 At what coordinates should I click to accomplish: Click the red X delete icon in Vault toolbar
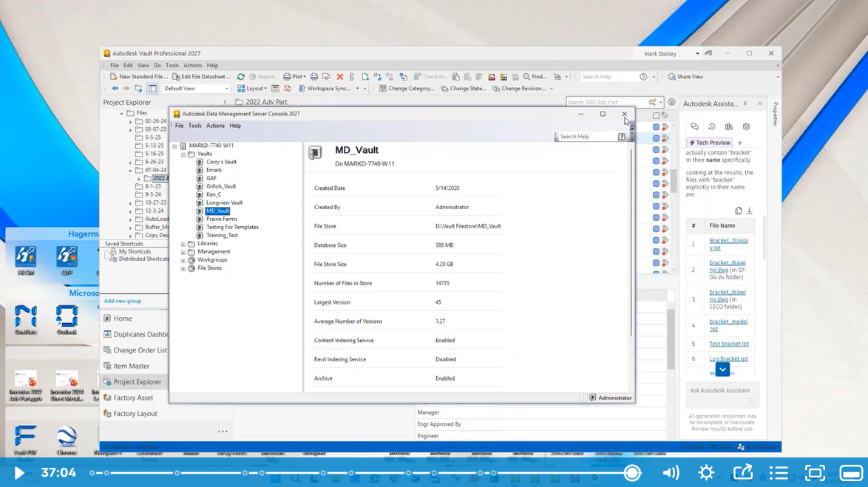coord(340,77)
